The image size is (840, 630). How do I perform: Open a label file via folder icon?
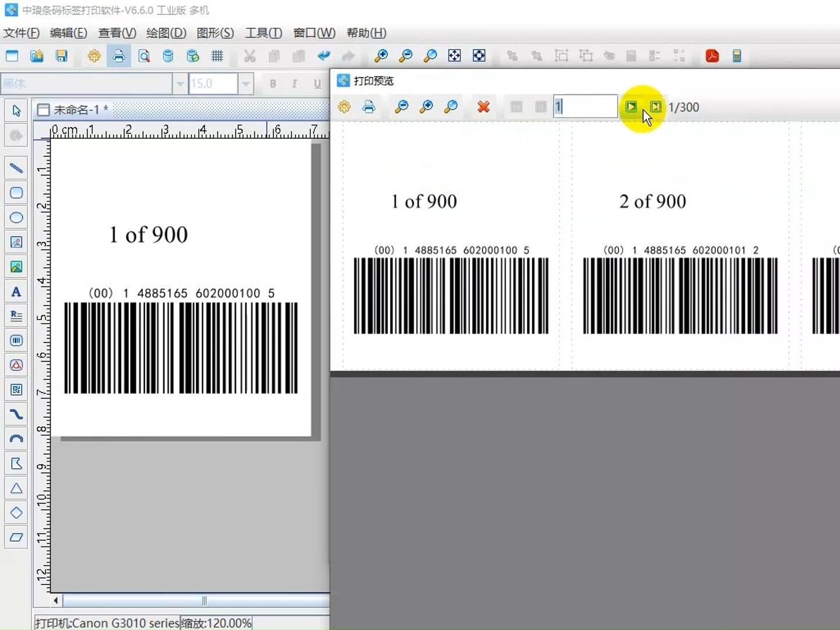click(x=37, y=56)
